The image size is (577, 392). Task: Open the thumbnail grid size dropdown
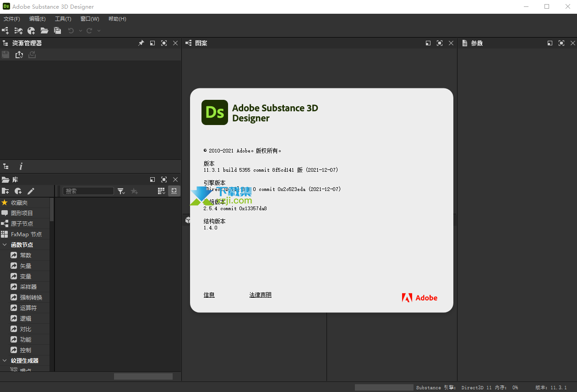(x=162, y=191)
